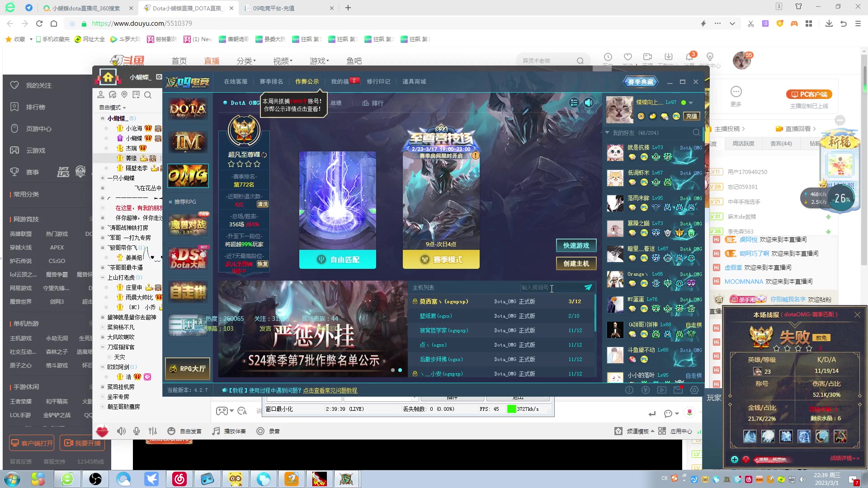This screenshot has width=868, height=488.
Task: Open 在线客服 tab in 09 platform
Action: click(236, 82)
